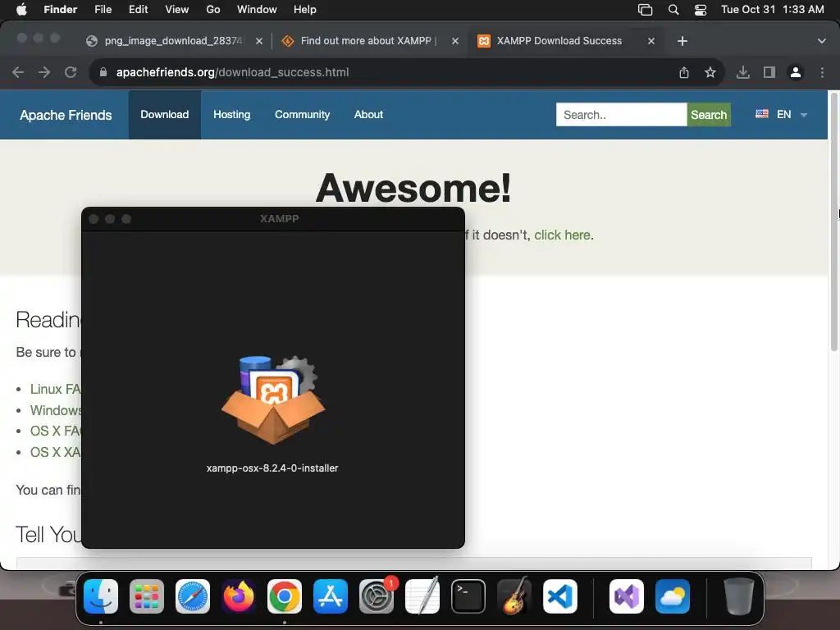Open Launchpad from the dock

click(x=147, y=596)
